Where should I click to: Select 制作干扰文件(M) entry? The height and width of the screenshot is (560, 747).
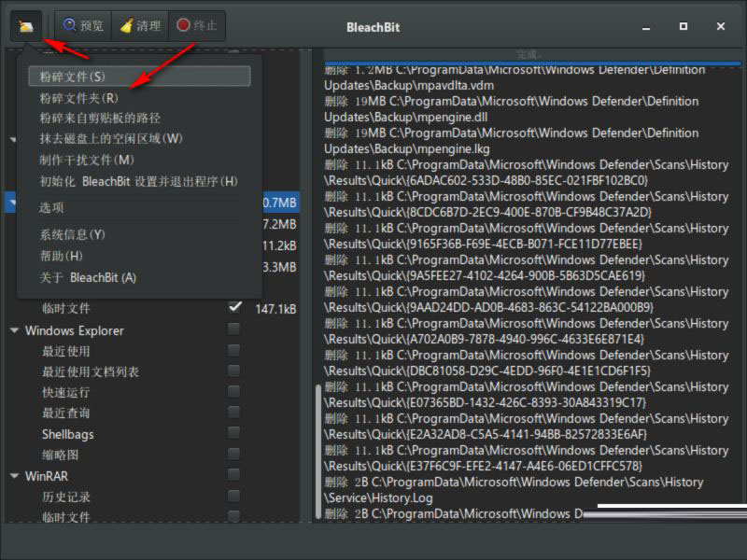tap(139, 160)
